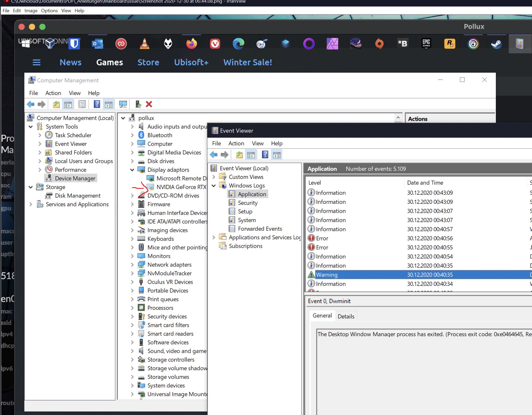Screen dimensions: 532x415
Task: Click Steam icon in taskbar
Action: point(497,44)
